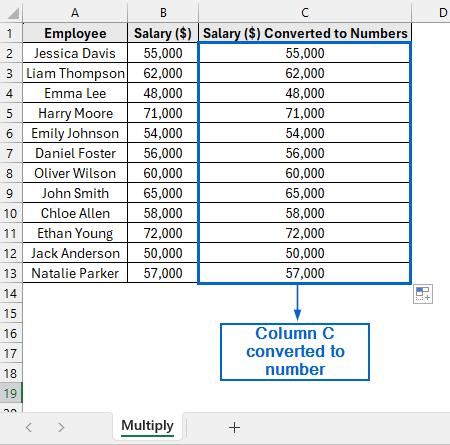Screen dimensions: 450x445
Task: Click 72,000 in column B
Action: 163,233
